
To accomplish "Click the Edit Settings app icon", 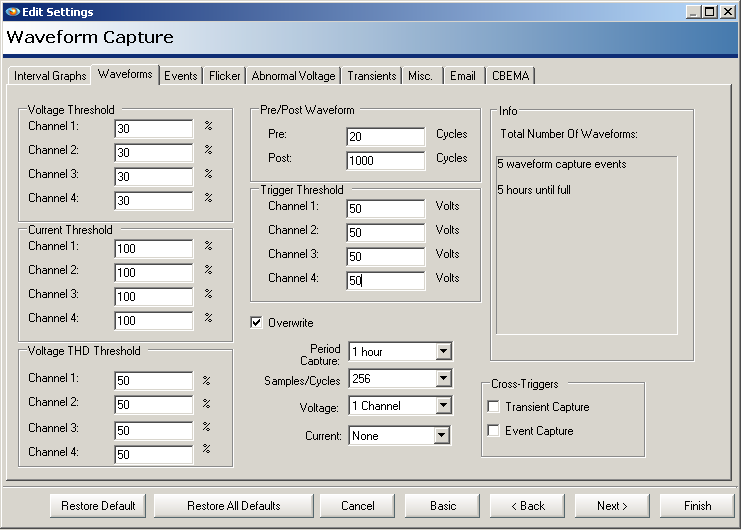I will 12,12.
